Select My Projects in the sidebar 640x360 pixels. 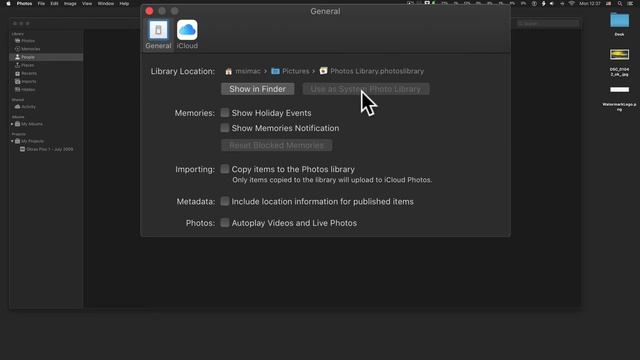pyautogui.click(x=32, y=141)
